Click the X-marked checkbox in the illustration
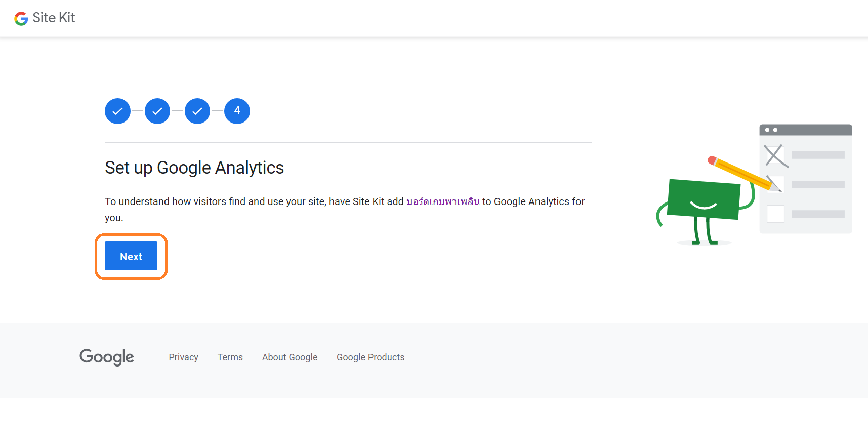Viewport: 868px width, 447px height. coord(775,155)
